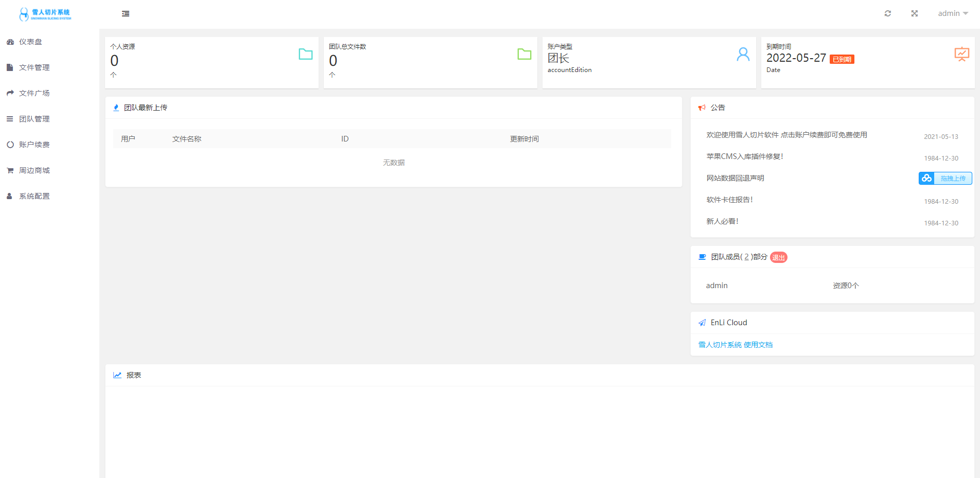Toggle fullscreen mode icon
Image resolution: width=980 pixels, height=478 pixels.
(x=915, y=13)
